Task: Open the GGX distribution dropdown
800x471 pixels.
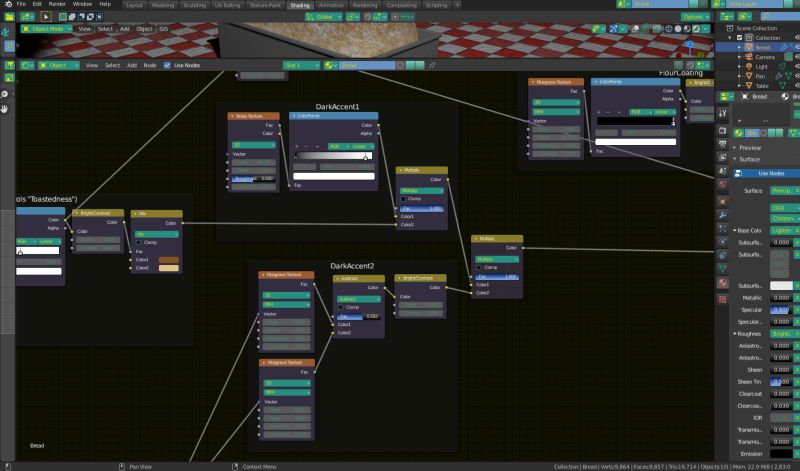Action: [x=785, y=208]
